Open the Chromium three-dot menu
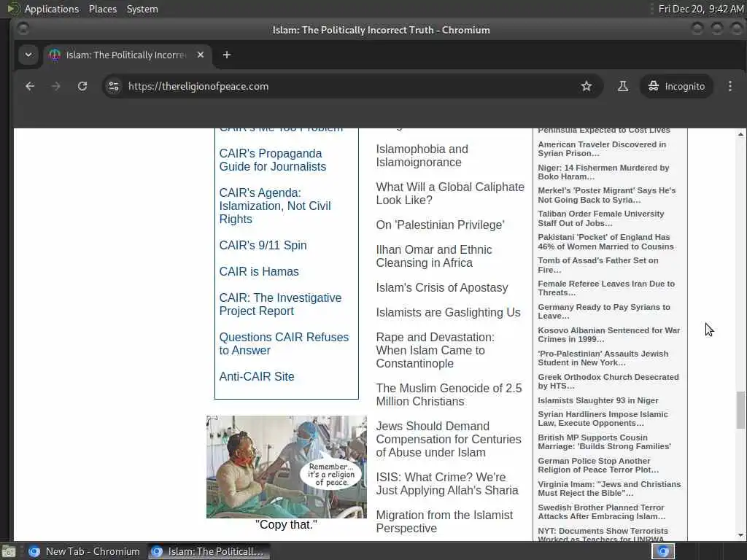Image resolution: width=747 pixels, height=560 pixels. pyautogui.click(x=729, y=86)
